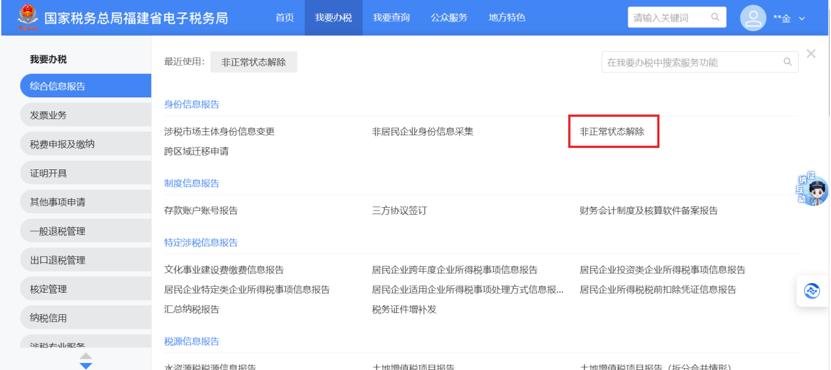831x370 pixels.
Task: Select 一般退税管理 sidebar category
Action: 85,231
